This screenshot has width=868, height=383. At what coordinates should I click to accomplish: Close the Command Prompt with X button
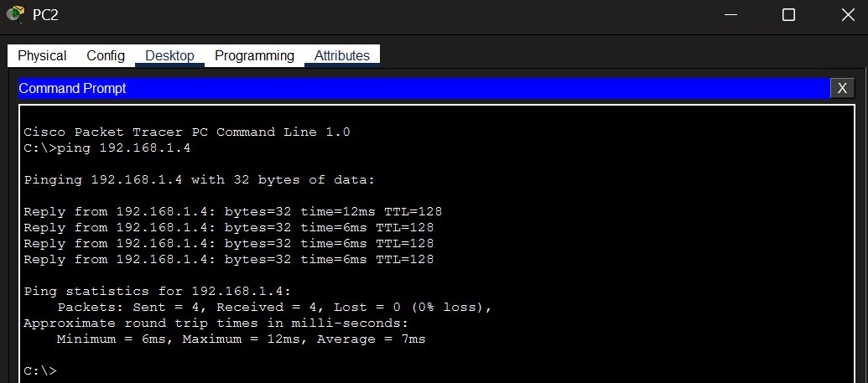click(x=842, y=89)
